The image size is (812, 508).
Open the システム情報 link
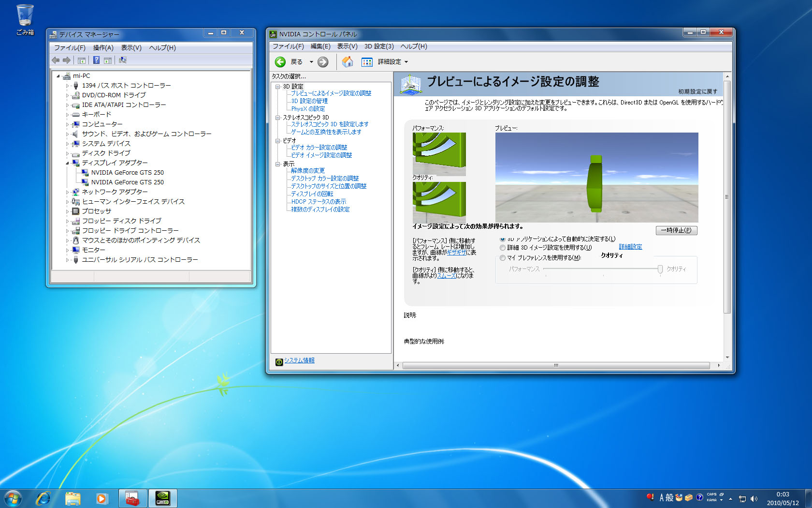[x=299, y=360]
